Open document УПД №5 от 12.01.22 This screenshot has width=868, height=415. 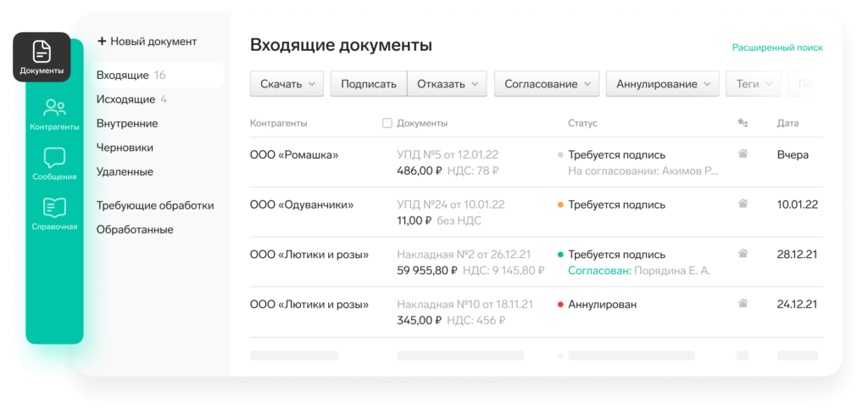(x=448, y=155)
